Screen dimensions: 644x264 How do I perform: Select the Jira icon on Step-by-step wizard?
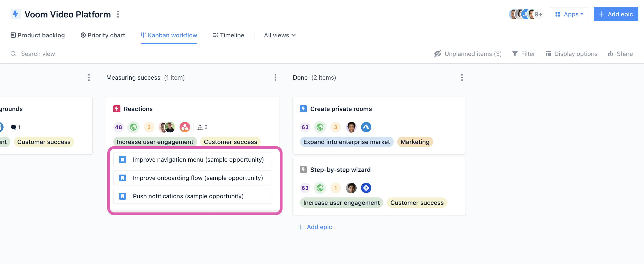coord(366,188)
